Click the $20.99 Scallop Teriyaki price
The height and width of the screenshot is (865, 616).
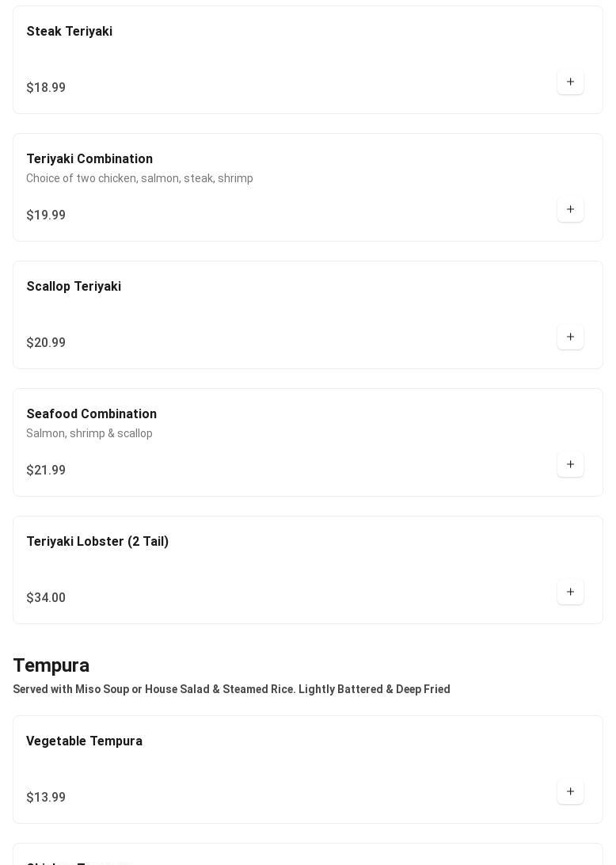click(x=46, y=343)
